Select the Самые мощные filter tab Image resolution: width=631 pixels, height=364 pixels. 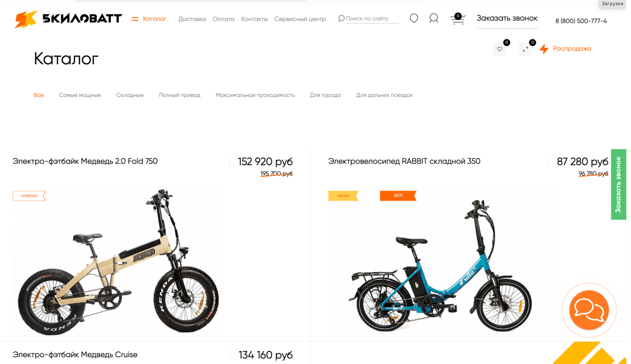[x=80, y=95]
